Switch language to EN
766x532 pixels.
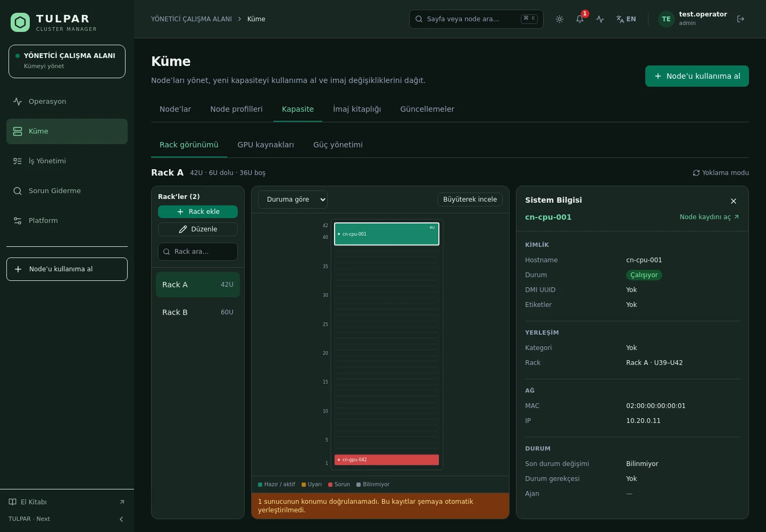[626, 19]
